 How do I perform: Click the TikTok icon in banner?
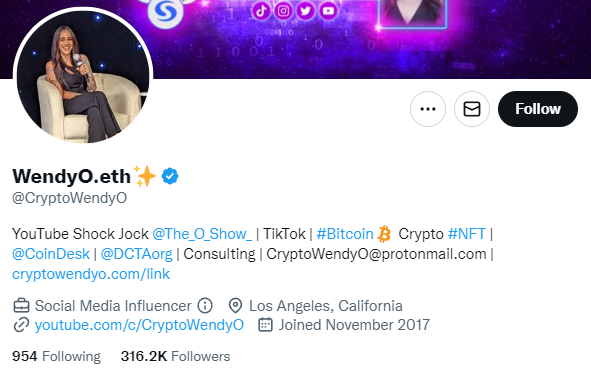(261, 11)
